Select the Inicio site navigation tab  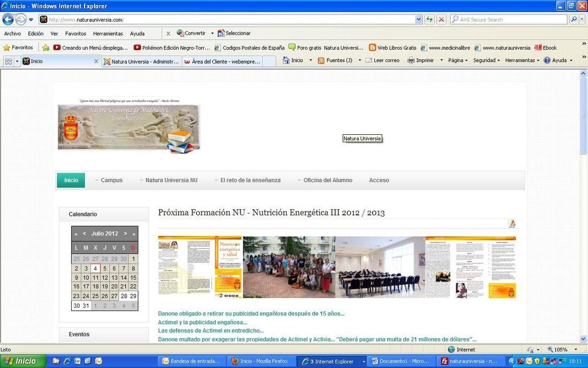tap(71, 180)
